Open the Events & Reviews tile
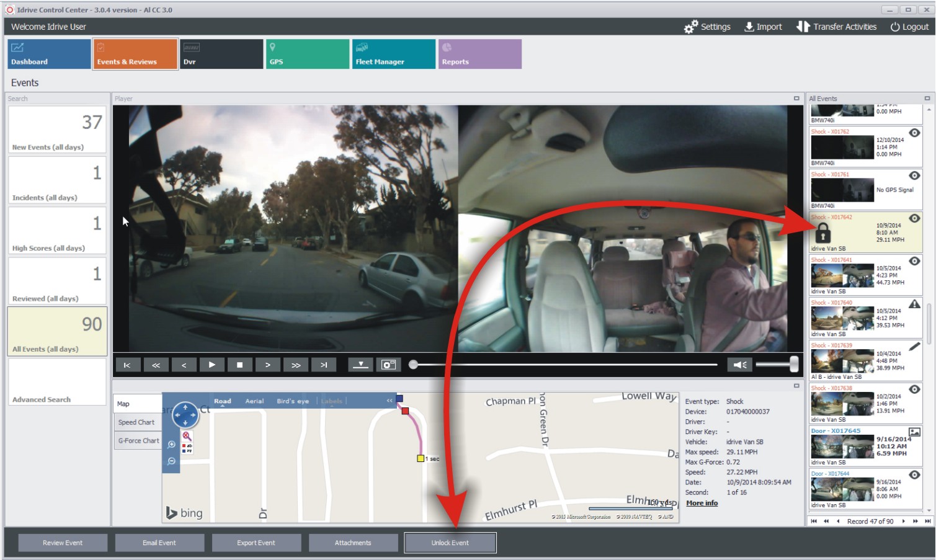This screenshot has width=936, height=560. pos(135,54)
